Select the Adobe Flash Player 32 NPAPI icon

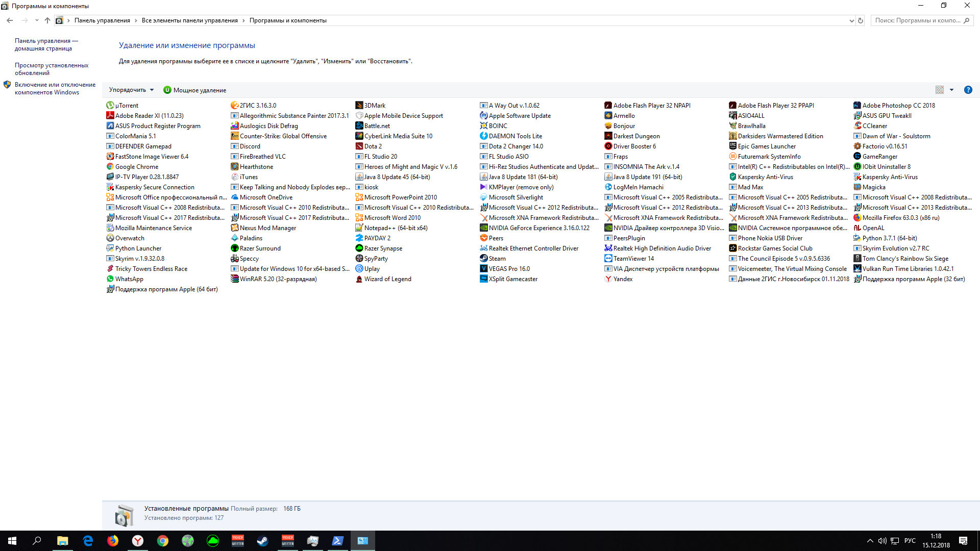coord(608,106)
